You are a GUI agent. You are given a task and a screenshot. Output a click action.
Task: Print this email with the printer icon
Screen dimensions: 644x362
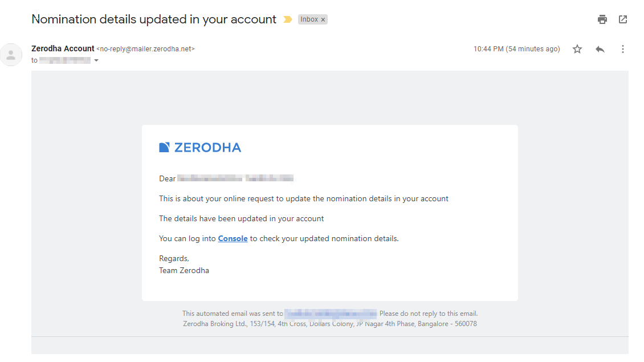point(602,19)
